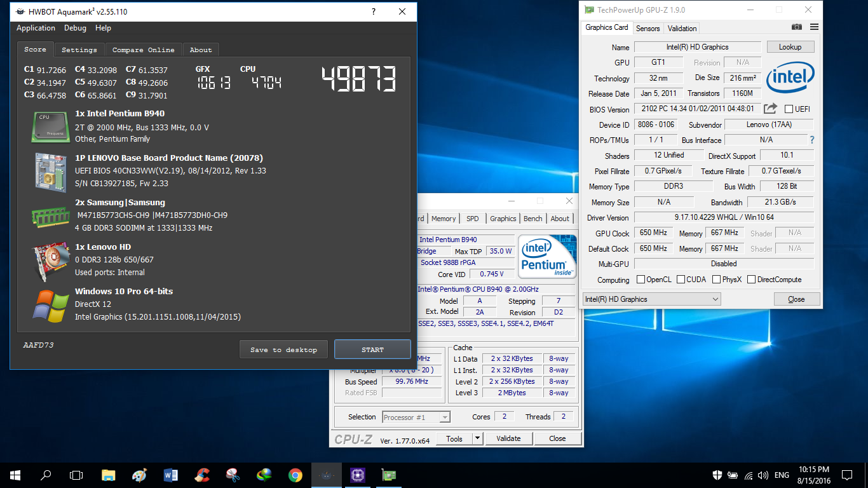Switch to GPU-Z taskbar icon
Image resolution: width=868 pixels, height=488 pixels.
coord(389,475)
